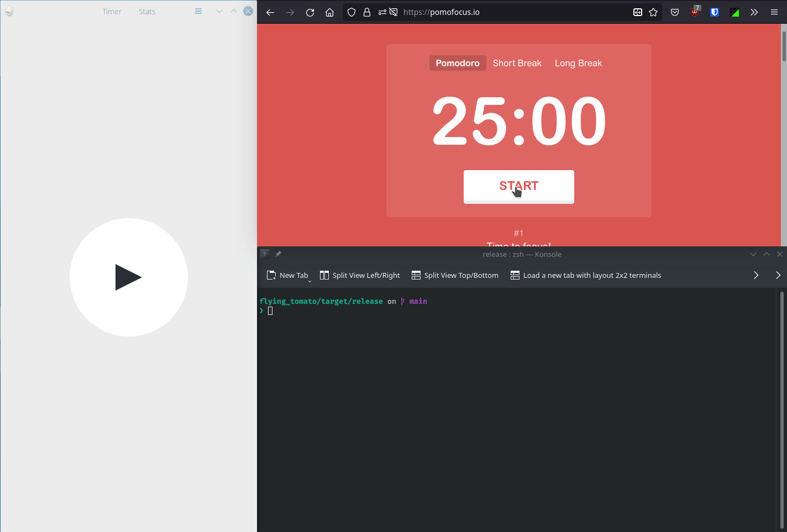Image resolution: width=787 pixels, height=532 pixels.
Task: Minimize the Konsole window
Action: pos(753,254)
